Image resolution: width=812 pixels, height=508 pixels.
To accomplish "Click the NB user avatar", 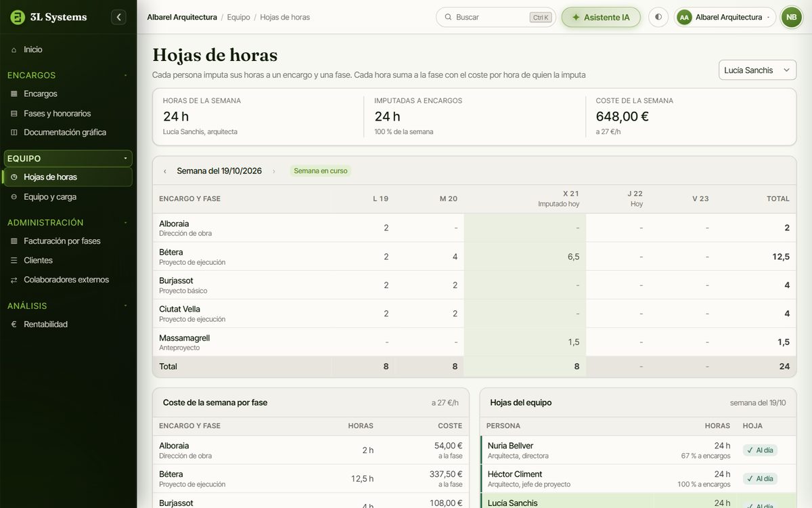I will point(791,17).
